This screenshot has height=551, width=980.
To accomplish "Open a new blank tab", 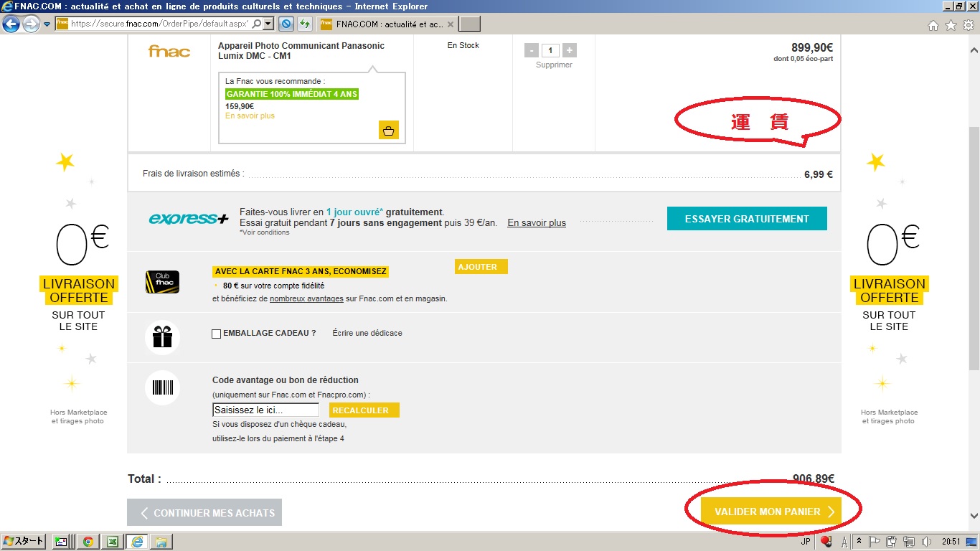I will 470,24.
